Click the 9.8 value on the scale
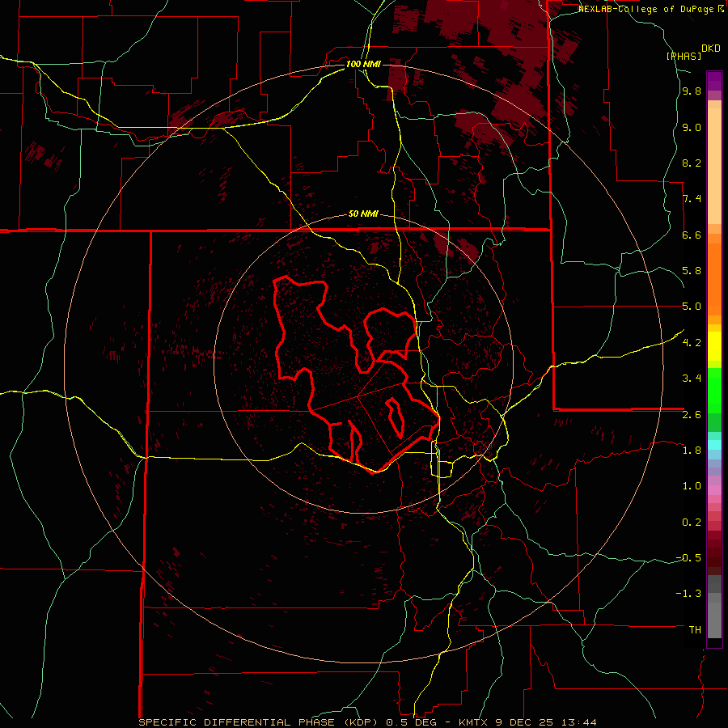 coord(692,91)
